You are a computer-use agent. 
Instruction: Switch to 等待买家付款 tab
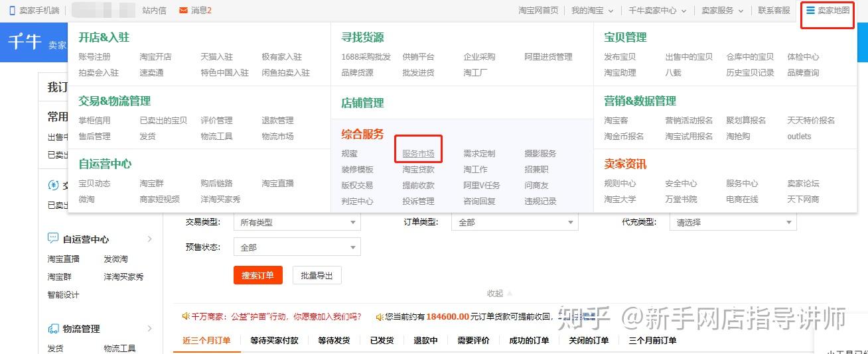click(x=274, y=341)
